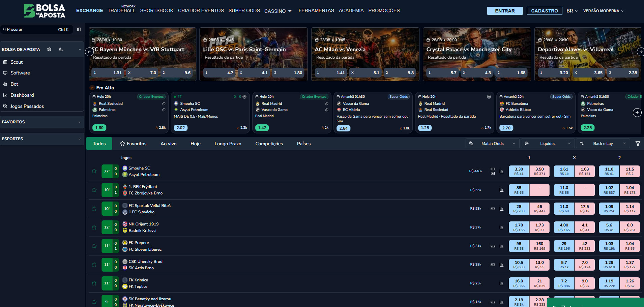Open the Back e Lay dropdown

click(603, 144)
